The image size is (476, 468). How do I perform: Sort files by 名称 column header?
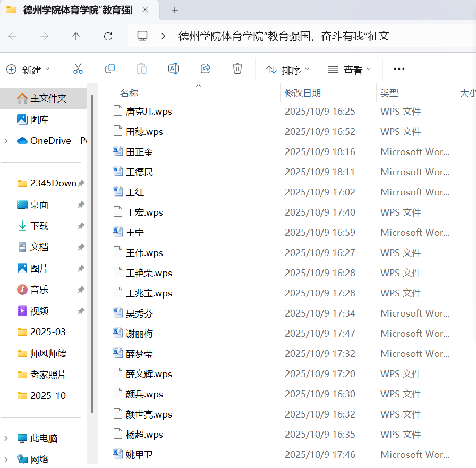coord(129,93)
